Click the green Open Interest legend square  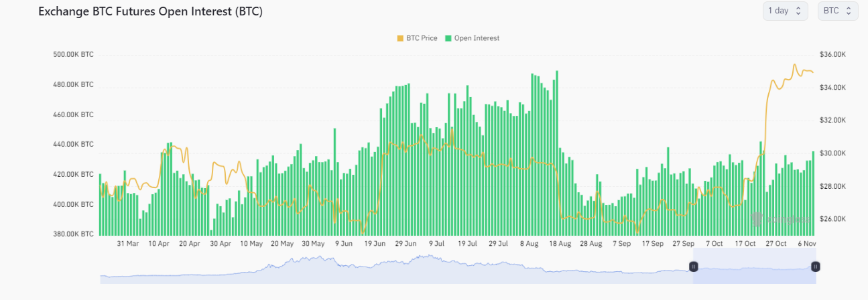coord(449,38)
